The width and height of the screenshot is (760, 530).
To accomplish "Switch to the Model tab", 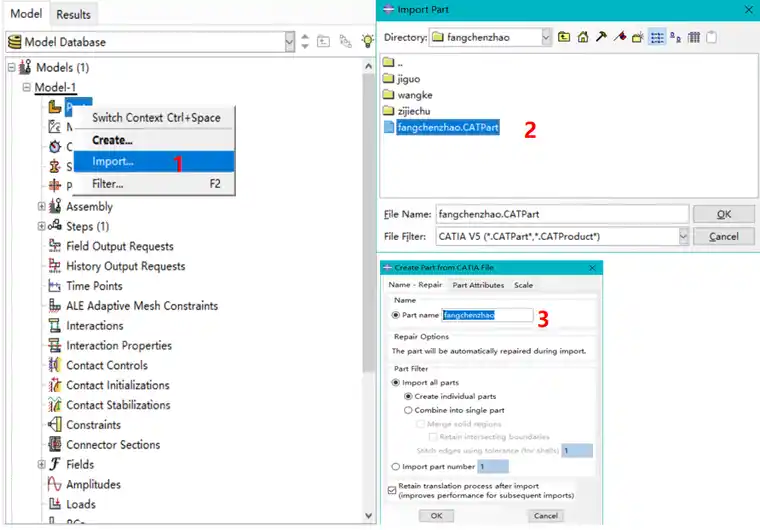I will pos(26,14).
